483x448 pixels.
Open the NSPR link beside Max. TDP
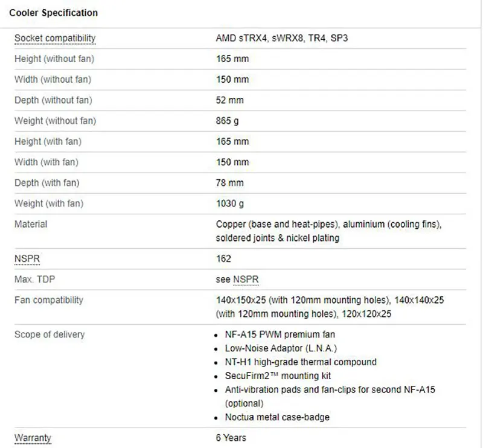[246, 280]
